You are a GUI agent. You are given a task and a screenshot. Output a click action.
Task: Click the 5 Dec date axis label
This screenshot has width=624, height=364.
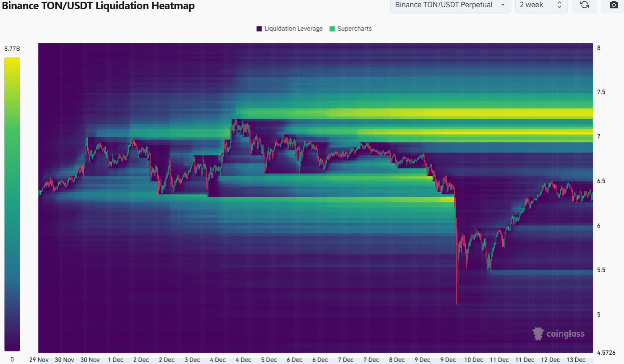click(269, 360)
